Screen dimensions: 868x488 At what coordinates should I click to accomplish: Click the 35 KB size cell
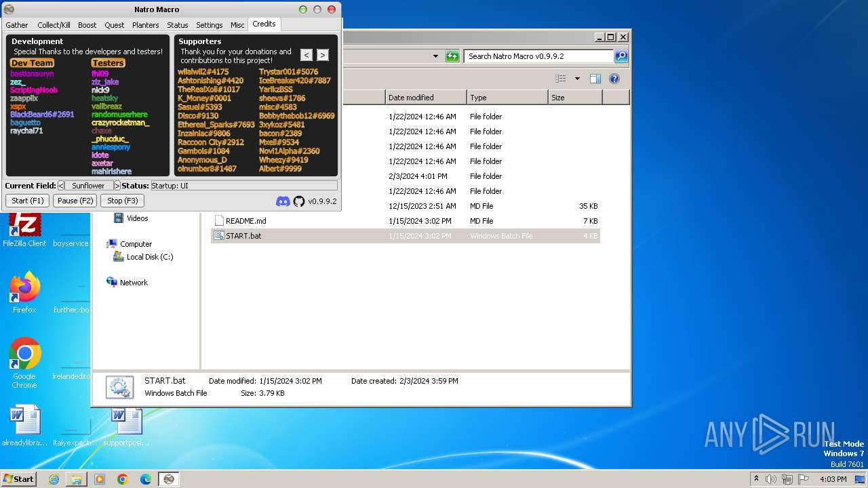(589, 206)
